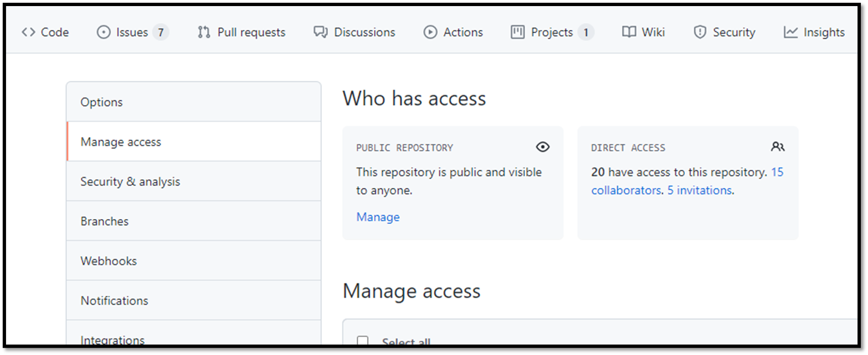Screen dimensions: 868x355
Task: Open the Issues tab
Action: coord(132,32)
